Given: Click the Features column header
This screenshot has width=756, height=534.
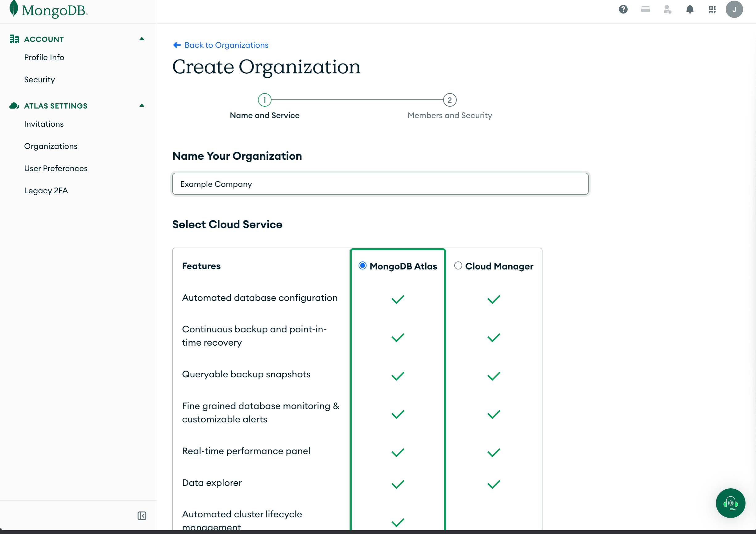Looking at the screenshot, I should (x=201, y=266).
